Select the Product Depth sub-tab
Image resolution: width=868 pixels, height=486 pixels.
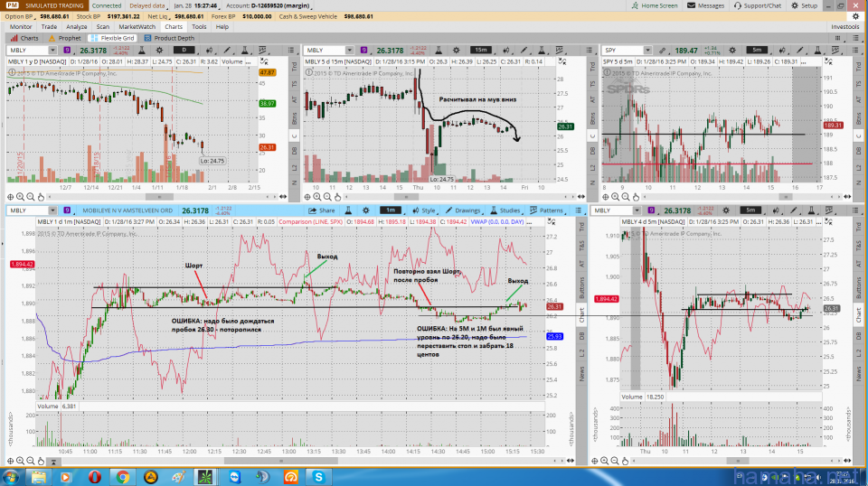pos(169,38)
